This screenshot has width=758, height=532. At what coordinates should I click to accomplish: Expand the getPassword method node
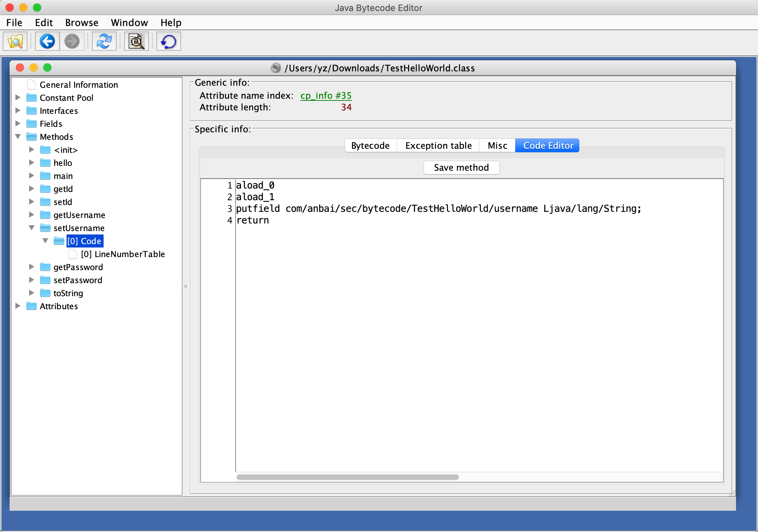pyautogui.click(x=32, y=267)
